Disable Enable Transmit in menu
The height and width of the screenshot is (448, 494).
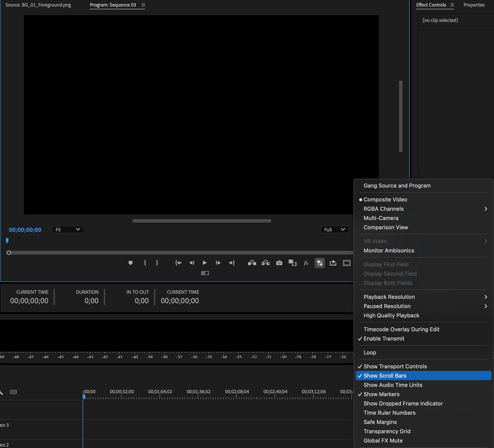coord(384,339)
